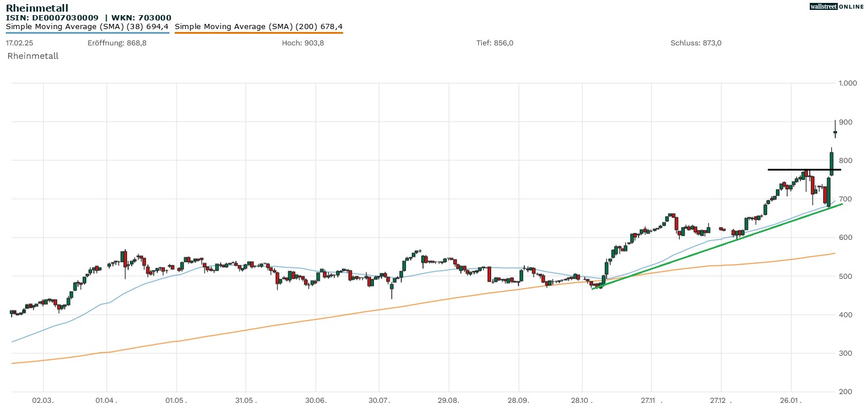Click the Schluss 873,0 value
868x404 pixels.
point(696,43)
